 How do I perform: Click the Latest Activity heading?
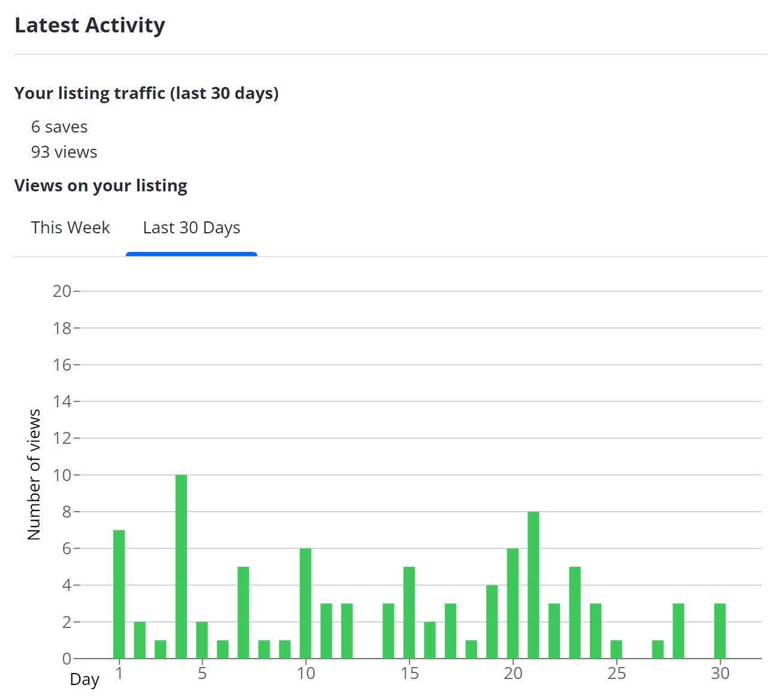click(90, 25)
